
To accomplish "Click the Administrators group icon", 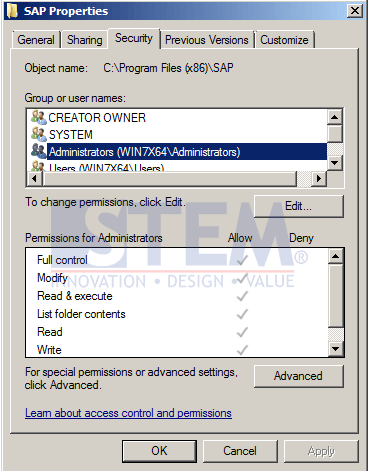I will [39, 151].
